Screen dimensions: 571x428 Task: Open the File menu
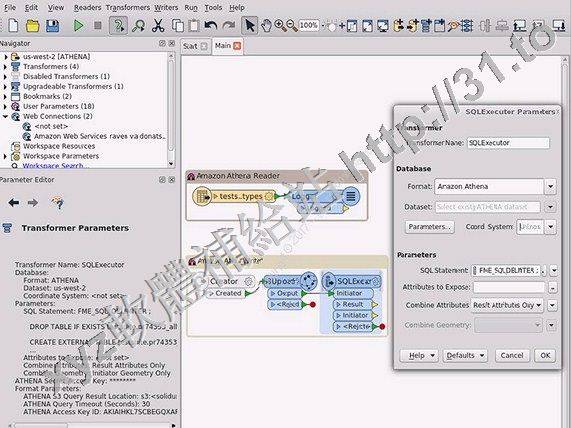click(10, 8)
